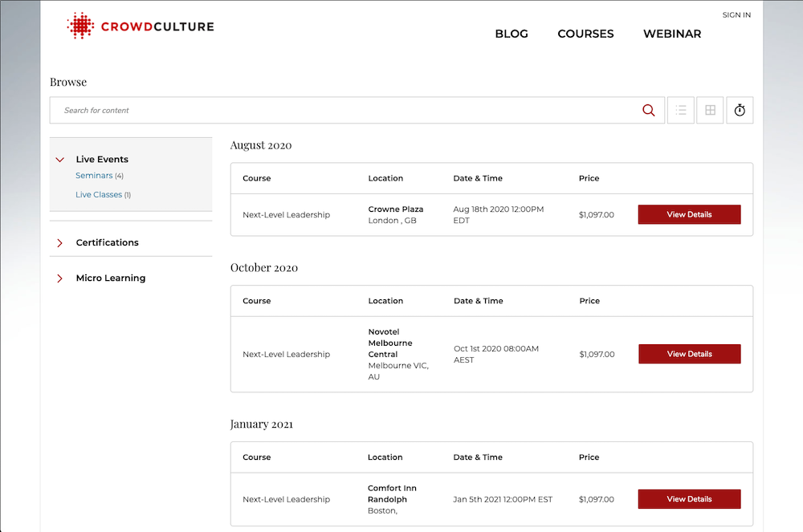Viewport: 803px width, 532px height.
Task: Click the Novotel Melbourne Central location
Action: tap(390, 343)
